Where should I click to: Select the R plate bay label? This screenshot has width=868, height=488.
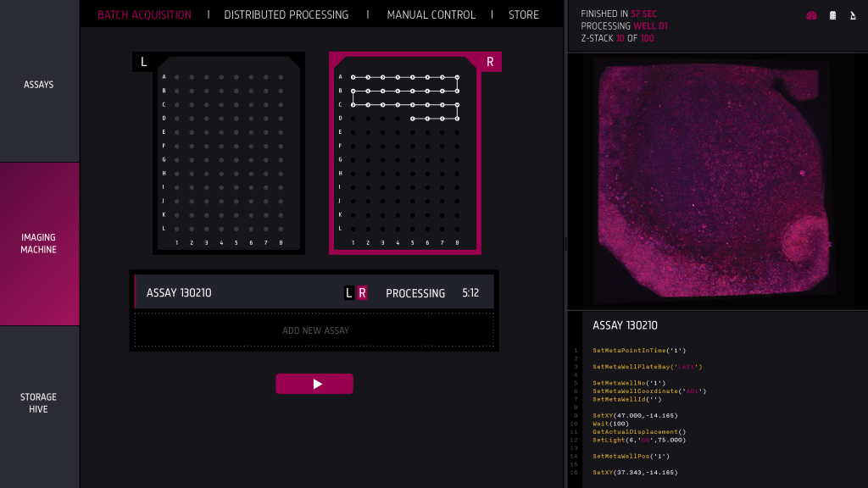pos(490,62)
